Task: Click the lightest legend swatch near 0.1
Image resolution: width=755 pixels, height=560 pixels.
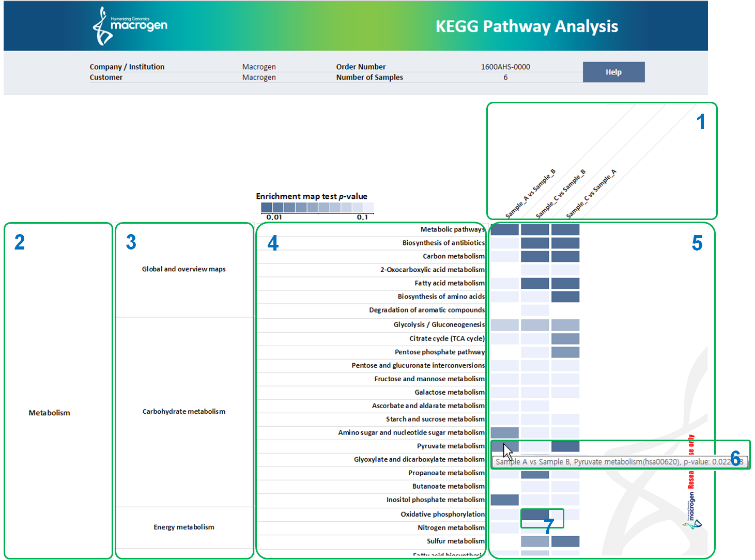Action: point(368,207)
